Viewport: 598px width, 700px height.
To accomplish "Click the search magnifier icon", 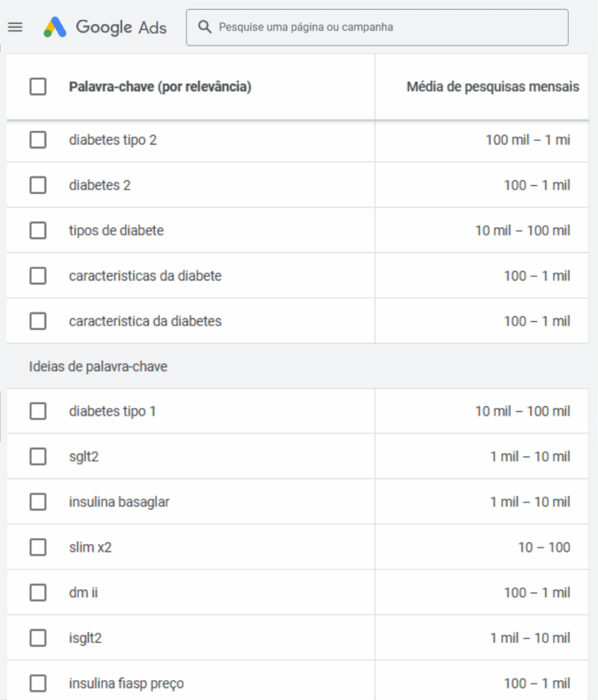I will 204,27.
